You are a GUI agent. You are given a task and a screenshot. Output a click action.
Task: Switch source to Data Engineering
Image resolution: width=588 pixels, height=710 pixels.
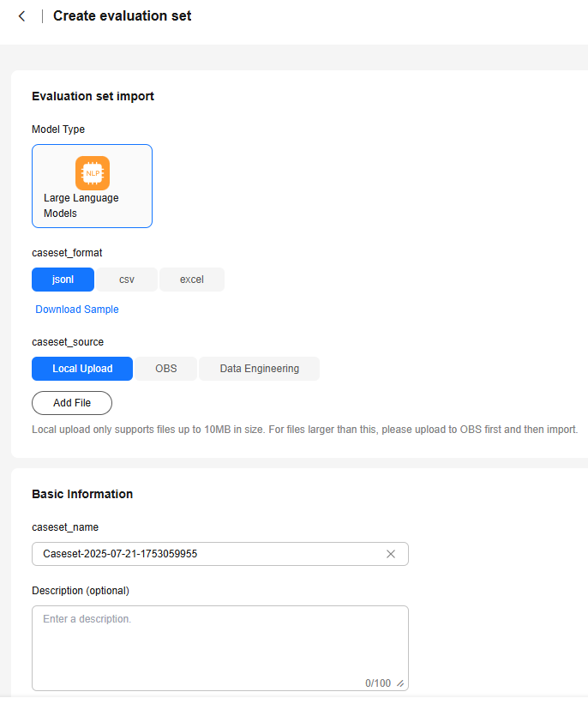tap(260, 369)
